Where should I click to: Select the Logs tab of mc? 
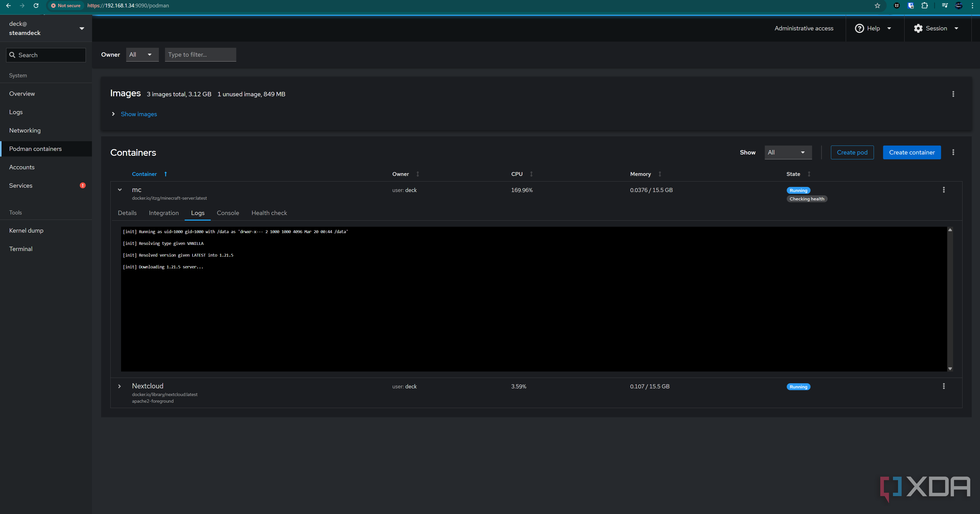click(x=197, y=213)
